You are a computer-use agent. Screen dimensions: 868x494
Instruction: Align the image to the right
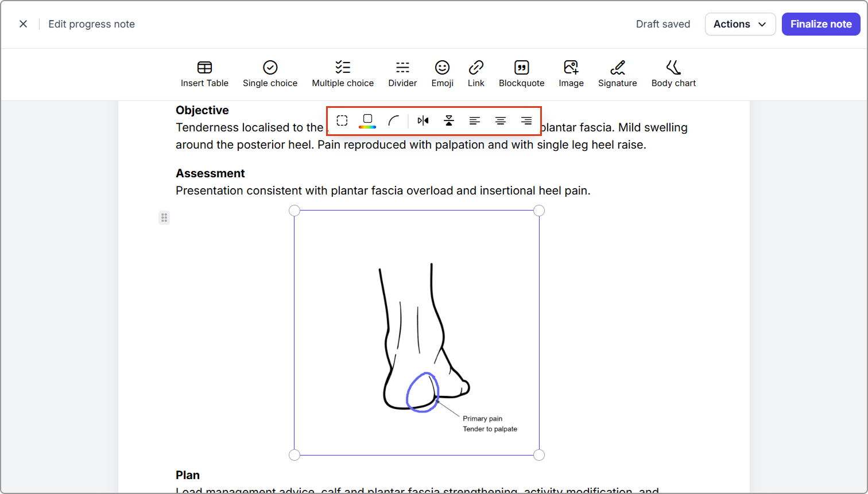[526, 120]
